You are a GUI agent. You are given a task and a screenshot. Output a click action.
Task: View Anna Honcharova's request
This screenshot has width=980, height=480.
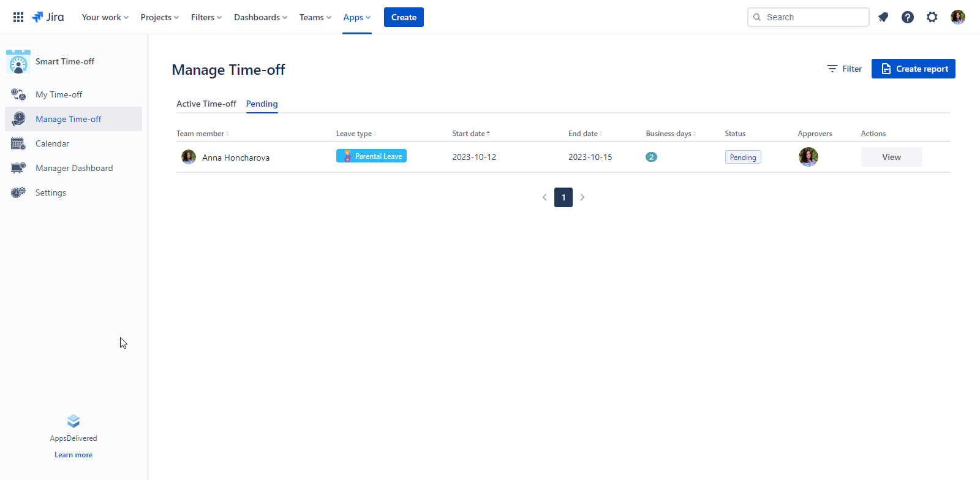click(891, 157)
